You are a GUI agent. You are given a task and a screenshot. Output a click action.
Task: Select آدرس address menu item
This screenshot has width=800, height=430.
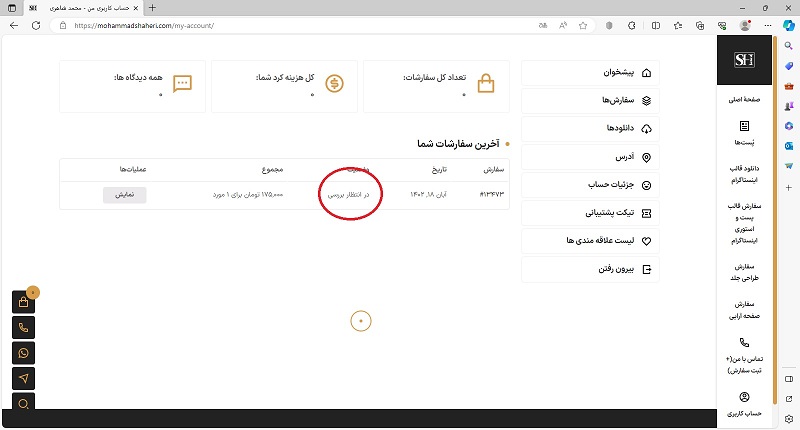591,157
